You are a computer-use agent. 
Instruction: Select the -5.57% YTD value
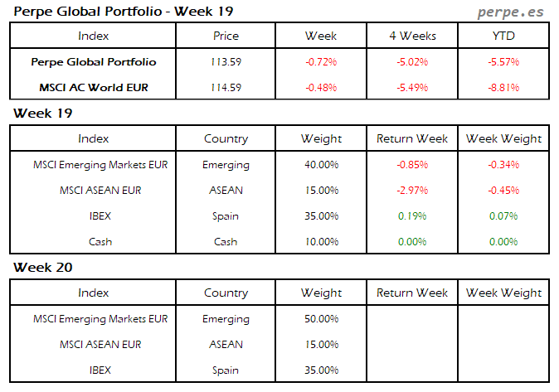click(x=504, y=62)
